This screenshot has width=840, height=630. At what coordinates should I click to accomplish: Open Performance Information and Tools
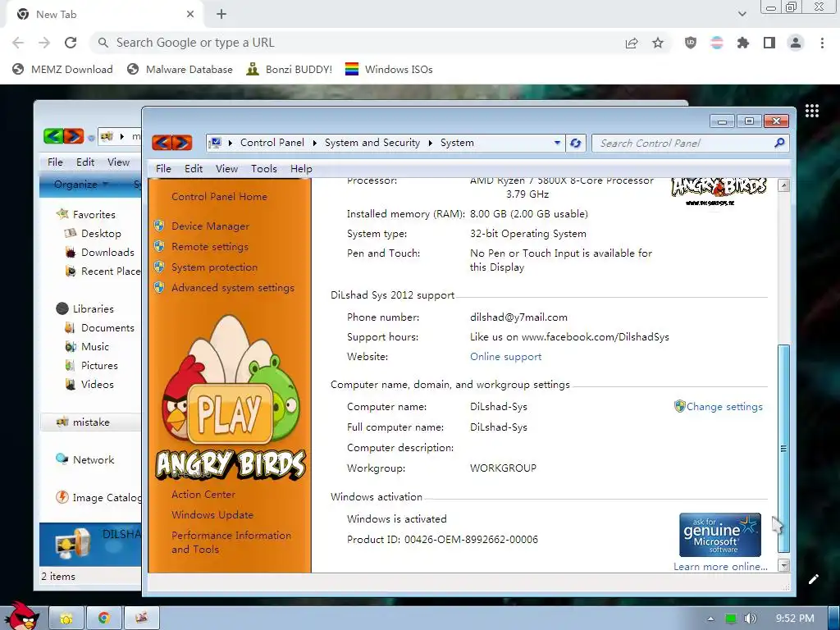pyautogui.click(x=231, y=542)
